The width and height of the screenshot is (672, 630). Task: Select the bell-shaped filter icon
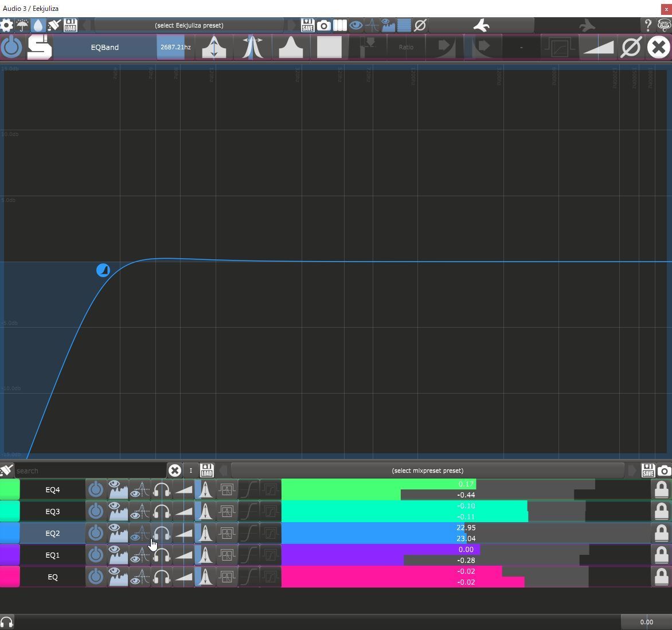291,47
